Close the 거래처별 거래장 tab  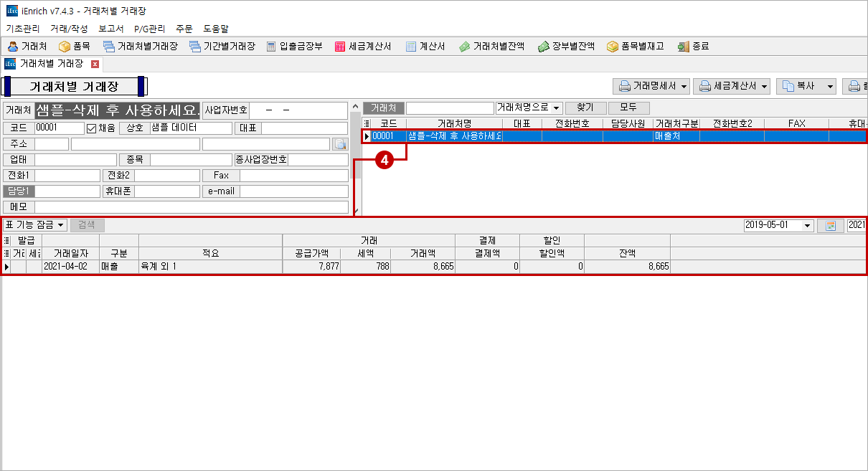(x=95, y=64)
